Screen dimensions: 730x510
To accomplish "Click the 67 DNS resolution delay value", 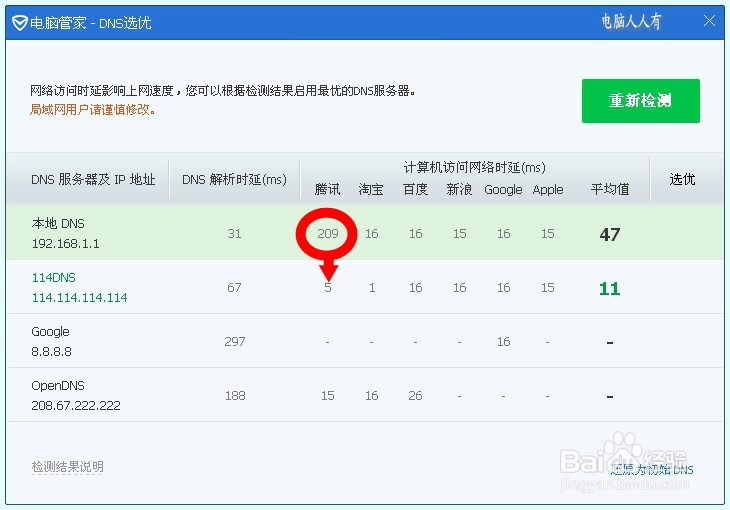I will click(234, 287).
